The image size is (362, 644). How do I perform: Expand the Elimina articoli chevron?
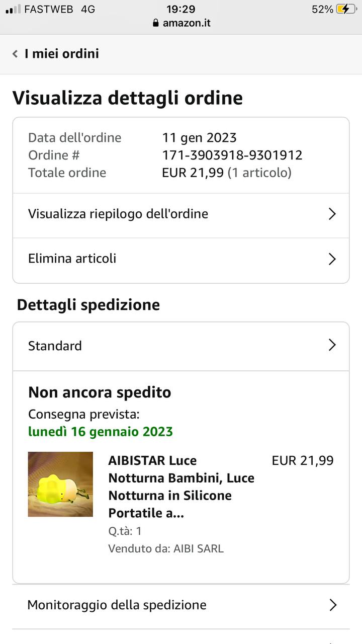[x=332, y=259]
